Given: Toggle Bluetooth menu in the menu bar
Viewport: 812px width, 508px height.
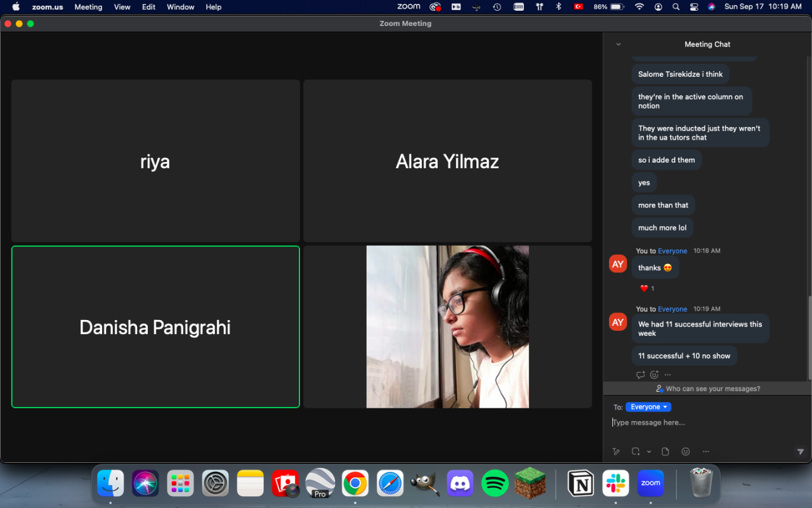Looking at the screenshot, I should pyautogui.click(x=558, y=7).
